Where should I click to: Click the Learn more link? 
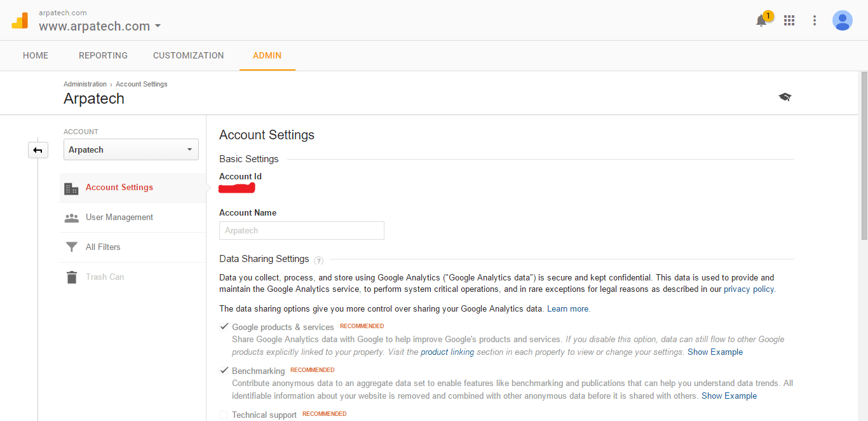[x=567, y=308]
